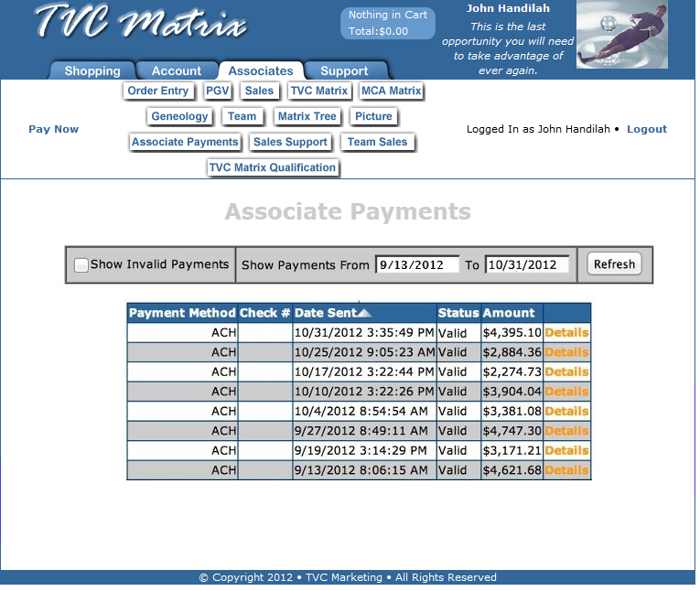700x591 pixels.
Task: Open Details for the $2,884.36 payment
Action: [x=566, y=352]
